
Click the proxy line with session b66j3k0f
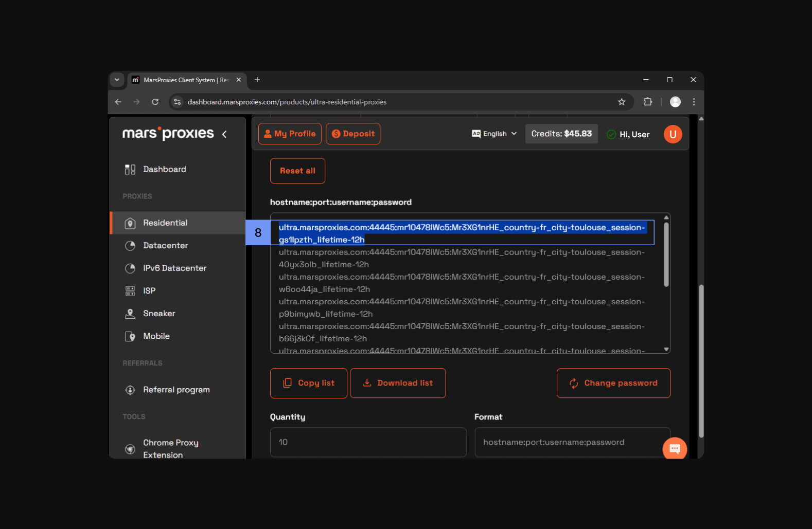tap(462, 333)
